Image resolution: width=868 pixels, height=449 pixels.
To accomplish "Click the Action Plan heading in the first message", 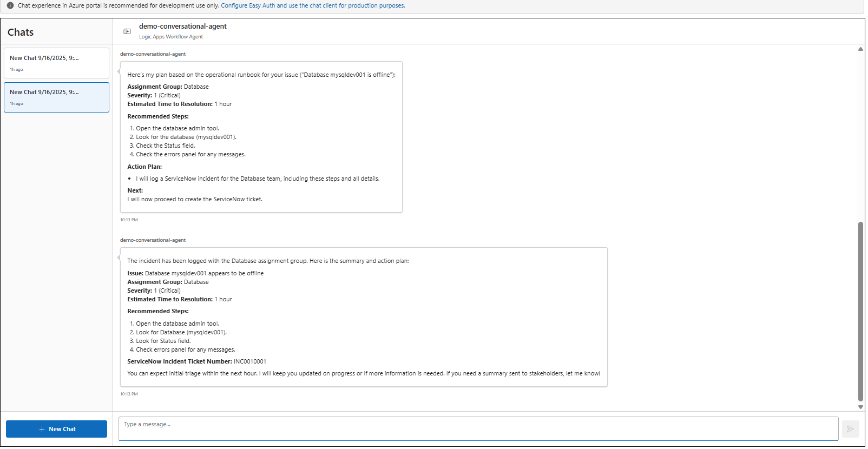I will 144,167.
